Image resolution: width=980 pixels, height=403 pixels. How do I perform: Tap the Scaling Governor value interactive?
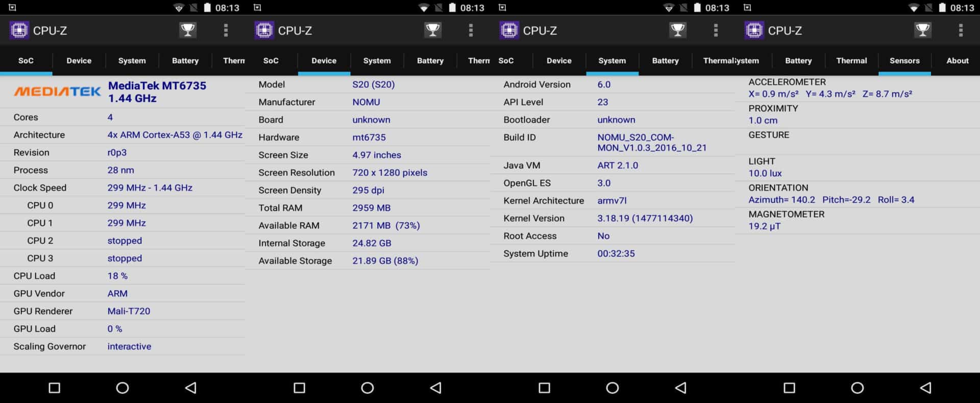pos(129,346)
